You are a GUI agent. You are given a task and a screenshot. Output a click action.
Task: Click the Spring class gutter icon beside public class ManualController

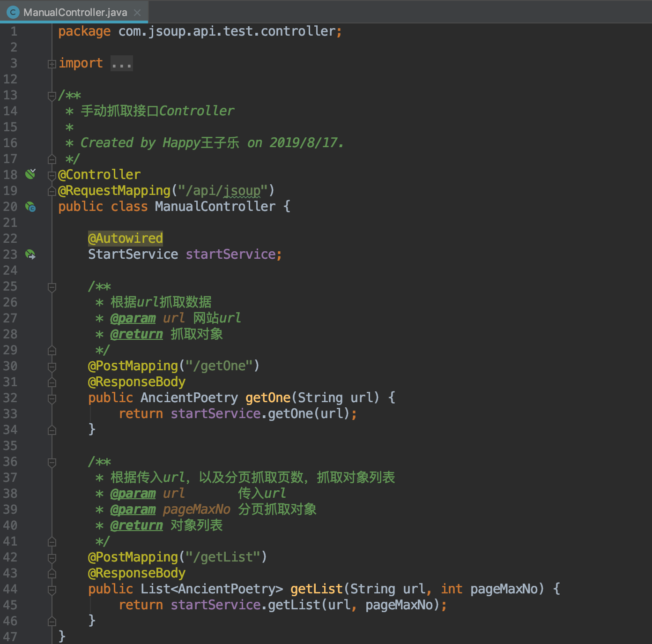30,207
